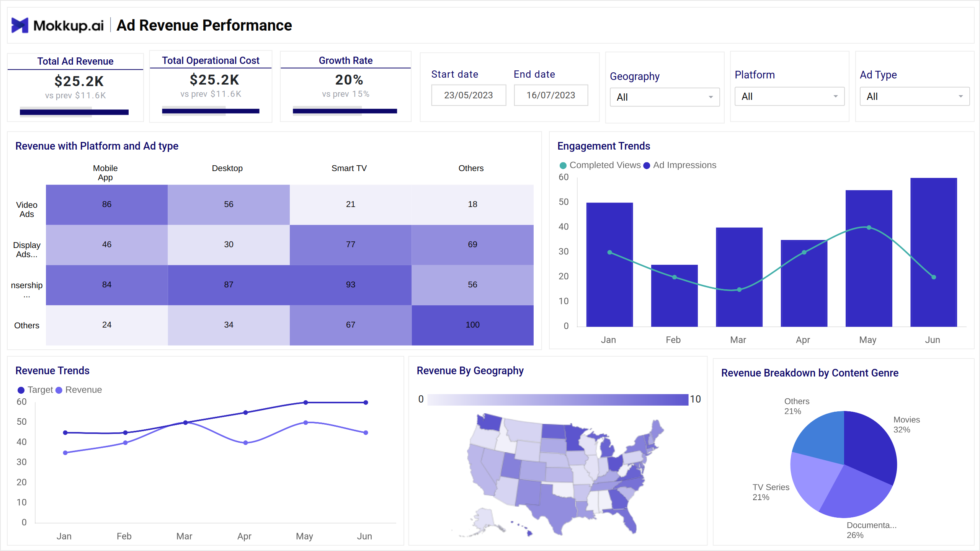Viewport: 980px width, 551px height.
Task: Select Sponsorship row Others cell 56
Action: [x=472, y=285]
